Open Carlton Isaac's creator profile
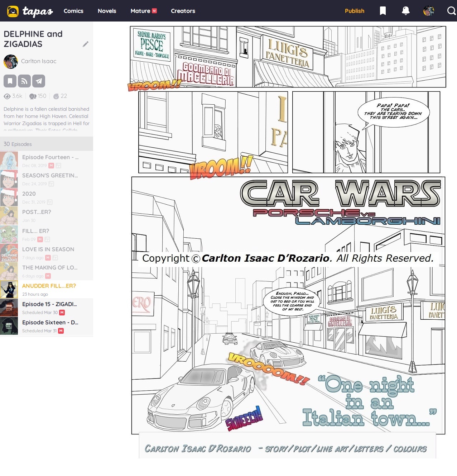457x476 pixels. (39, 61)
